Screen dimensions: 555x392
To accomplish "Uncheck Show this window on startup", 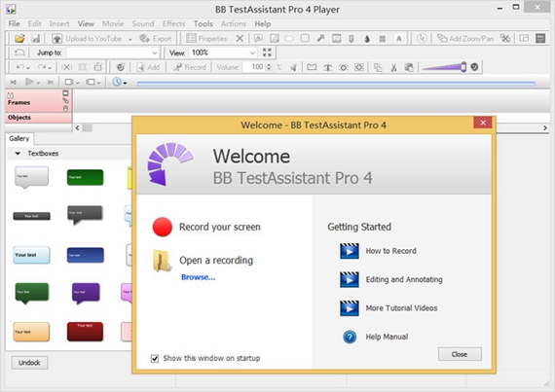I will point(155,359).
